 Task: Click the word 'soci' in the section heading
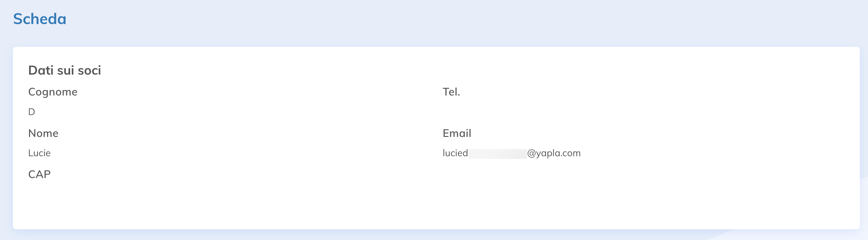pyautogui.click(x=89, y=71)
